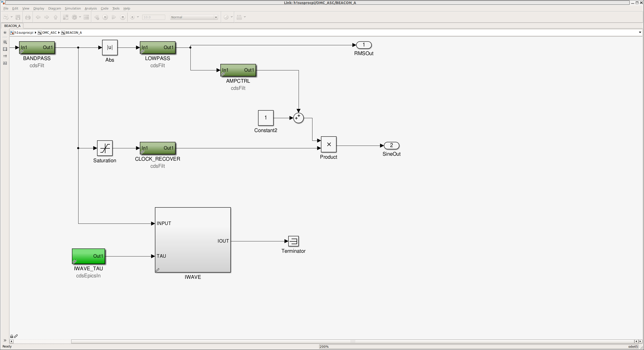The image size is (644, 350).
Task: Open the Library Browser icon
Action: (66, 17)
